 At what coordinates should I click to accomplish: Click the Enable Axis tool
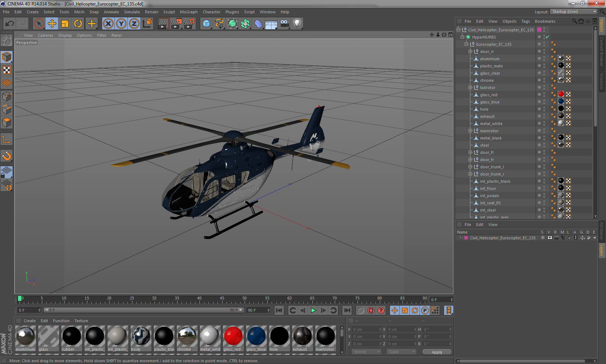tap(7, 139)
